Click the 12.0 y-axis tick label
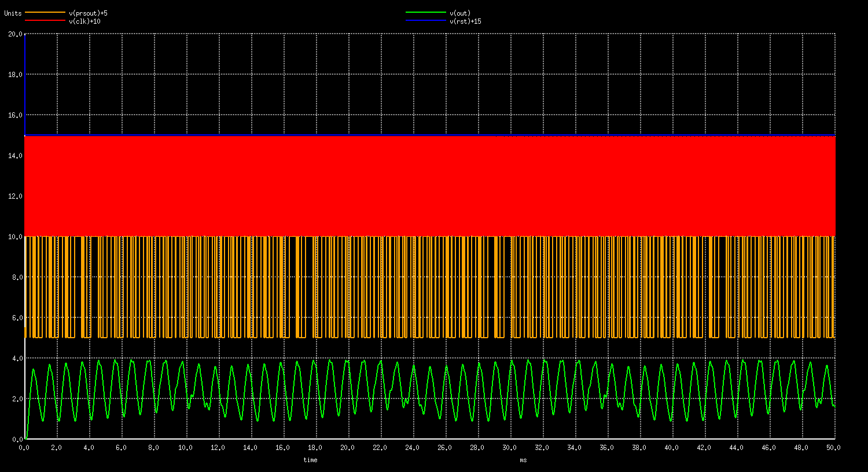Viewport: 868px width, 472px height. pos(15,196)
